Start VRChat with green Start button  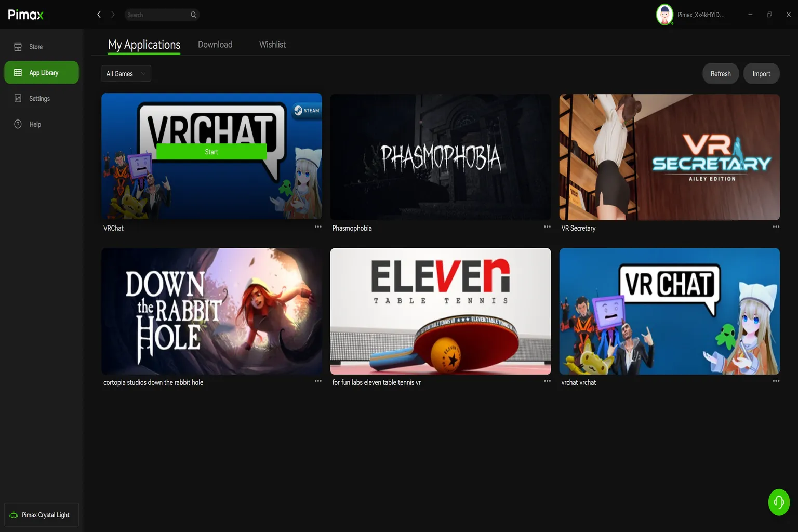211,152
